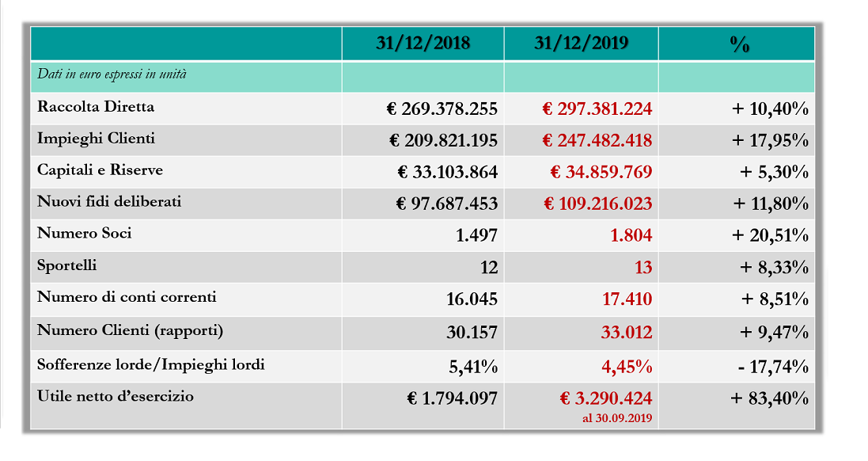
Task: Select the Capitali e Riserve label
Action: point(100,170)
